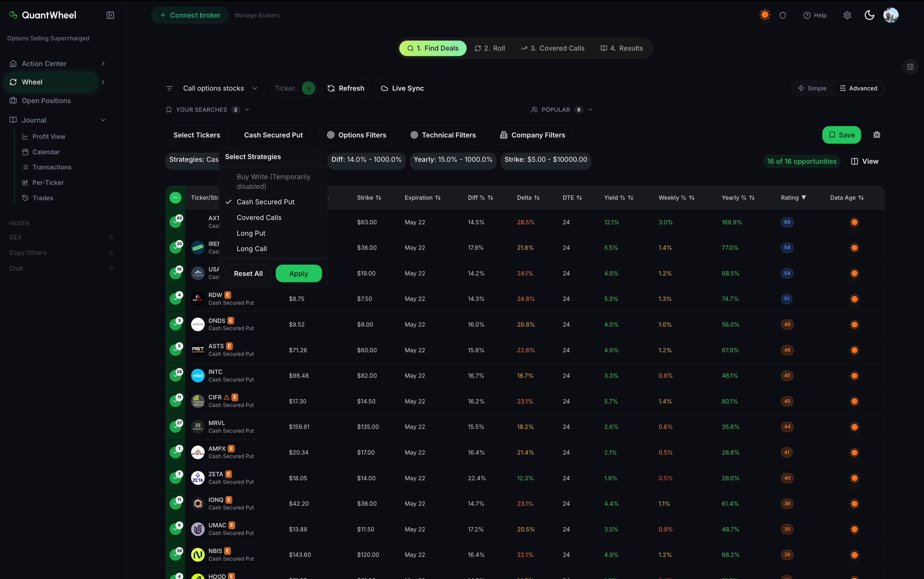Toggle the RDW row checkbox
Image resolution: width=924 pixels, height=579 pixels.
176,299
